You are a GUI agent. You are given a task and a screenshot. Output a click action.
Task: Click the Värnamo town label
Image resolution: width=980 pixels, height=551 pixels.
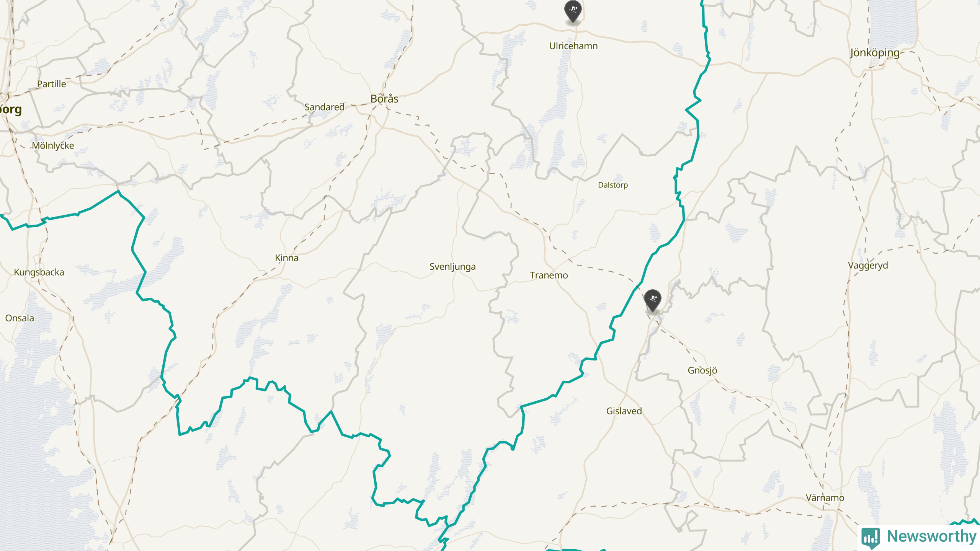(825, 498)
